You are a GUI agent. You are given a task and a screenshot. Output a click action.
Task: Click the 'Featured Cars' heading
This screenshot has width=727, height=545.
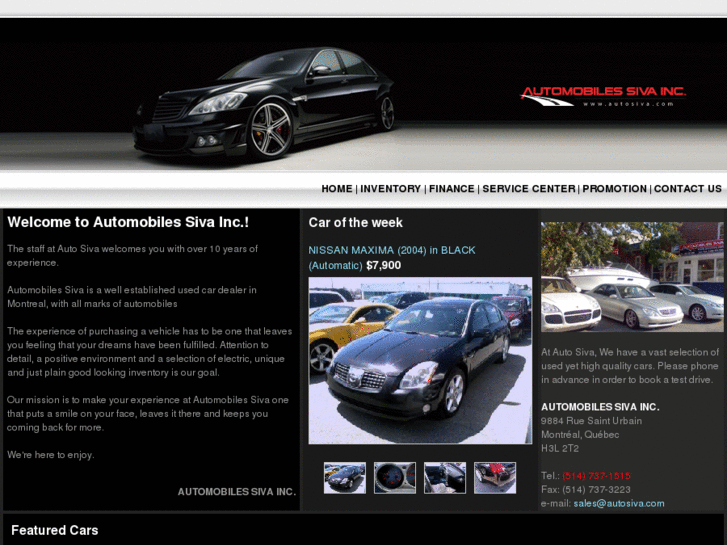click(55, 530)
